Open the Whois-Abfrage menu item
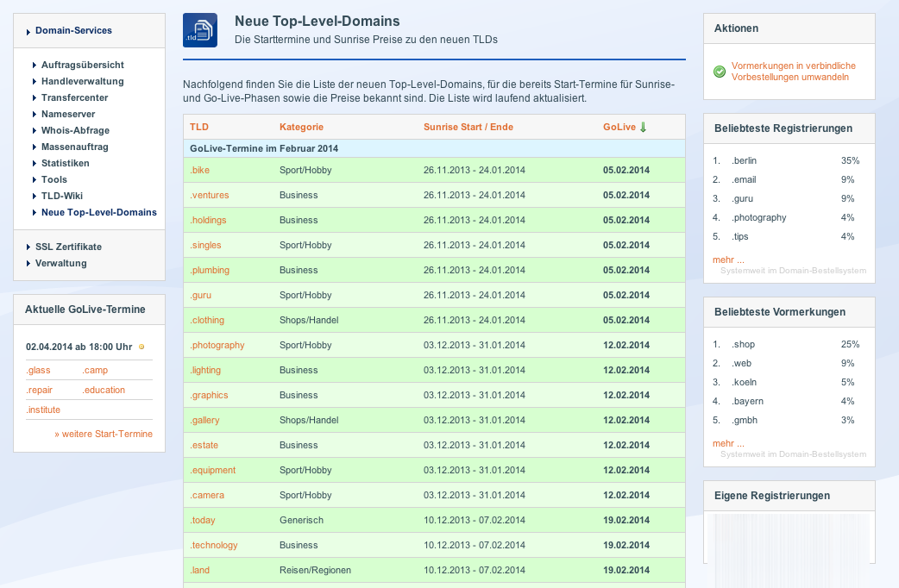 click(x=75, y=130)
